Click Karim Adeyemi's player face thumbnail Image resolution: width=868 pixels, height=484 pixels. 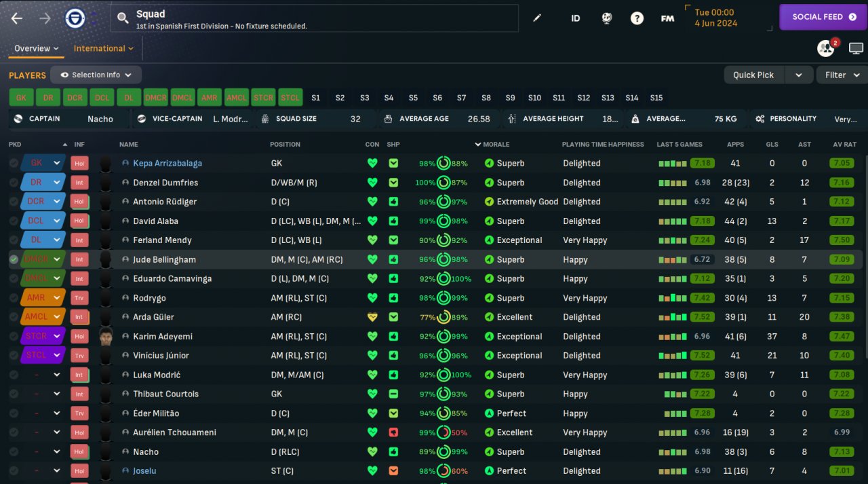105,337
